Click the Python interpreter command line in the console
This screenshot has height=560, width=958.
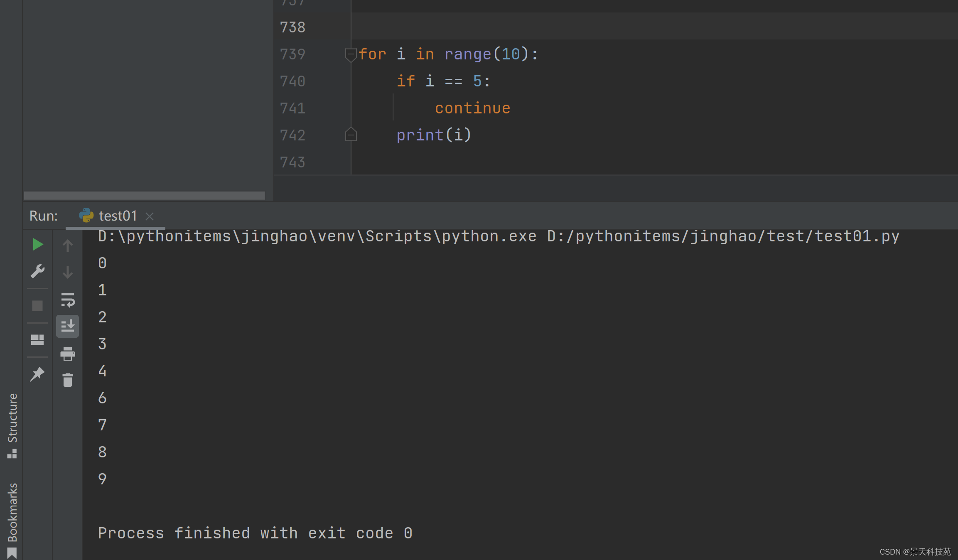(x=499, y=236)
